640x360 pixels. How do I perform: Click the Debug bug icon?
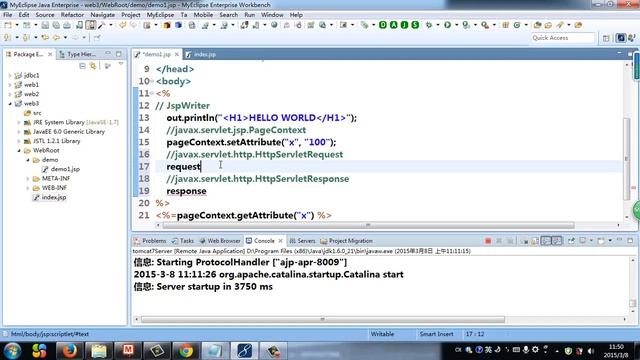[429, 25]
